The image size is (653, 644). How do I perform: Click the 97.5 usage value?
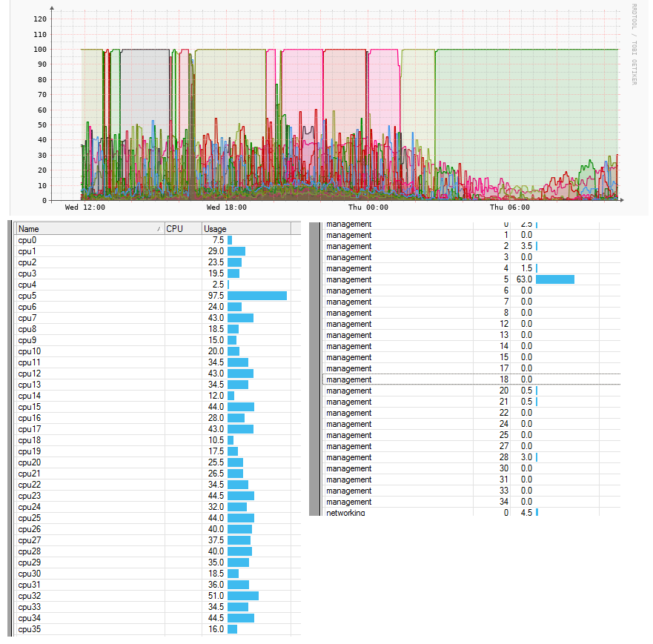tap(216, 296)
